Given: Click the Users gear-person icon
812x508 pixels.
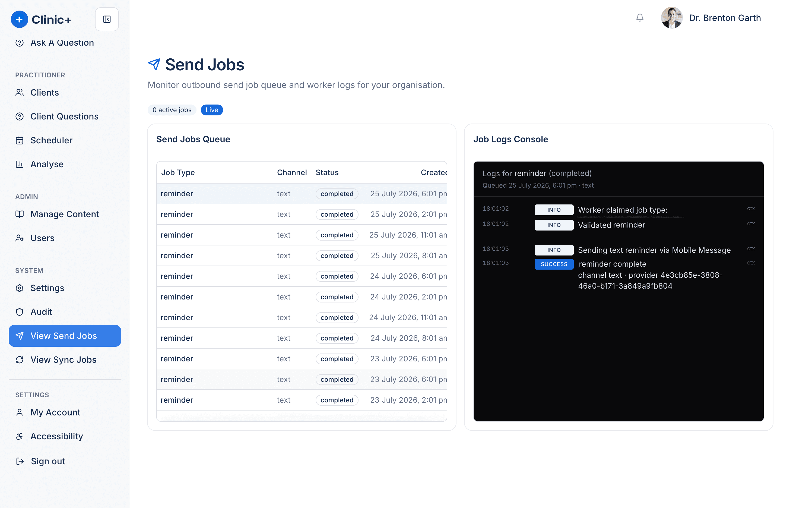Looking at the screenshot, I should click(x=20, y=238).
